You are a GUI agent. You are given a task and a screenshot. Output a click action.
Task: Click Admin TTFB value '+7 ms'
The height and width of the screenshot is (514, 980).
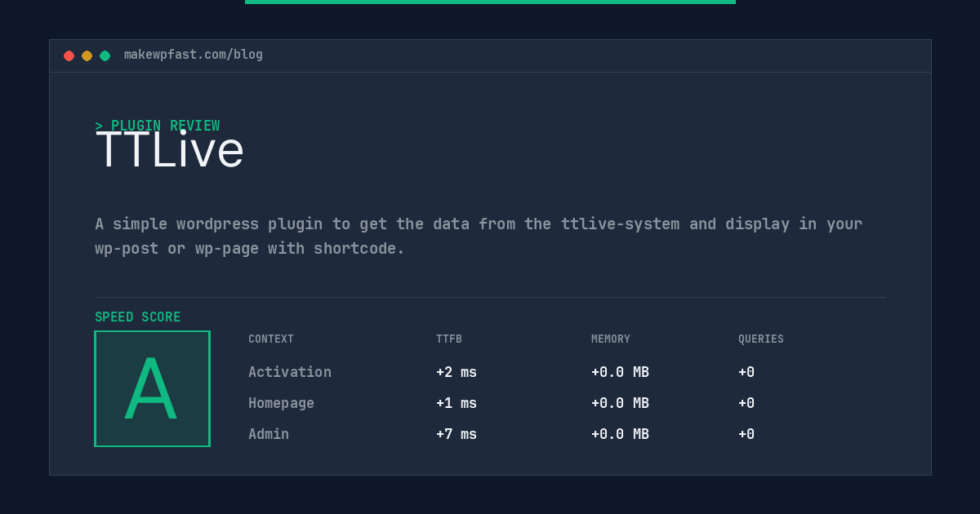457,434
